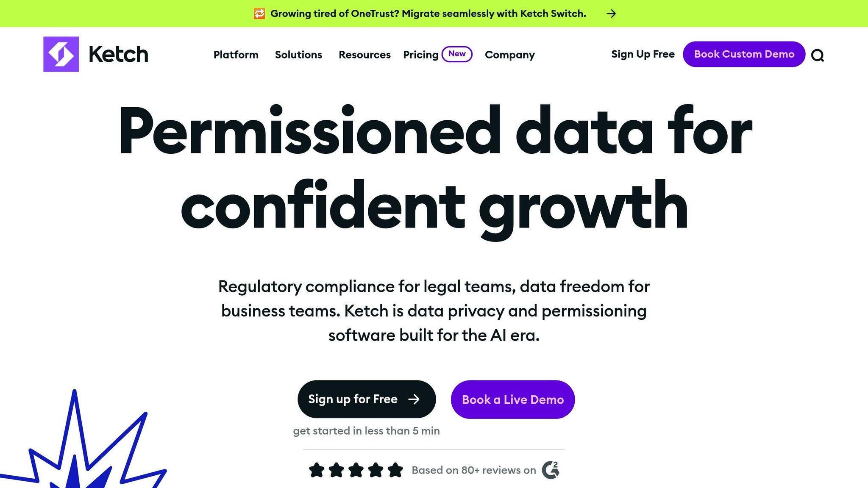Click the G2 logo icon
Viewport: 868px width, 488px height.
551,470
